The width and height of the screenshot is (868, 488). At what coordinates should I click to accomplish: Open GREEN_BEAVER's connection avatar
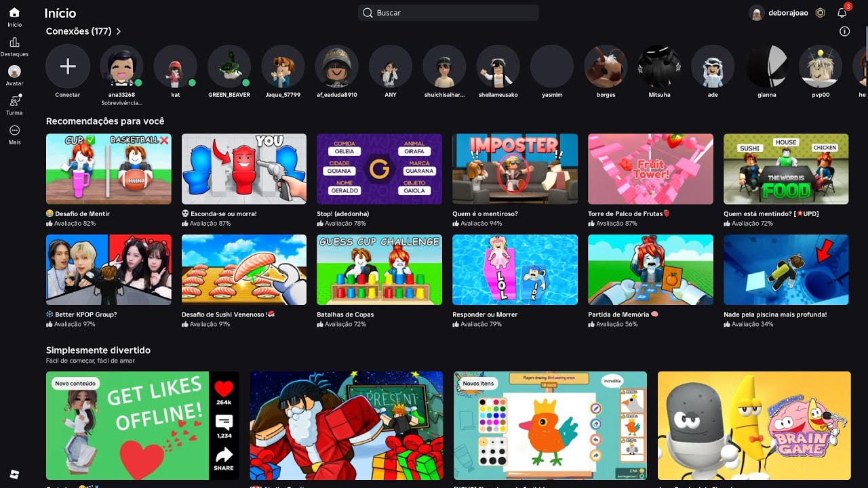tap(229, 66)
